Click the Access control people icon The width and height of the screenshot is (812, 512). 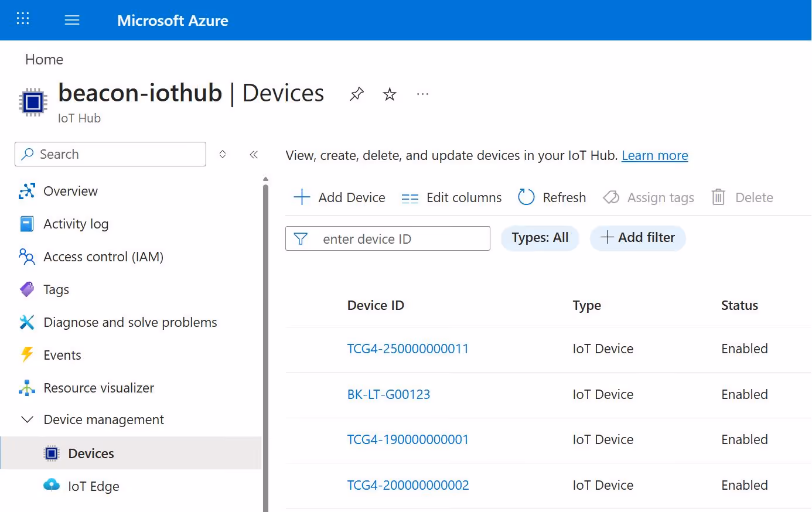[27, 257]
